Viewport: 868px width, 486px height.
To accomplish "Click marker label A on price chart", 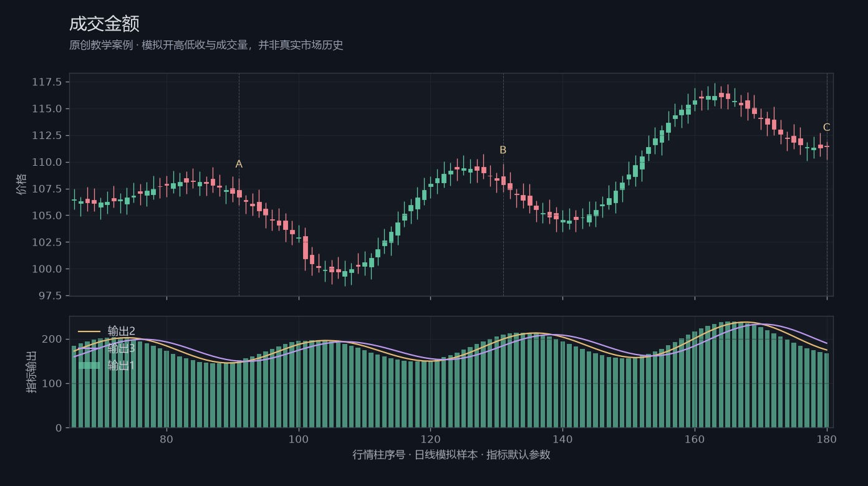I will point(239,164).
